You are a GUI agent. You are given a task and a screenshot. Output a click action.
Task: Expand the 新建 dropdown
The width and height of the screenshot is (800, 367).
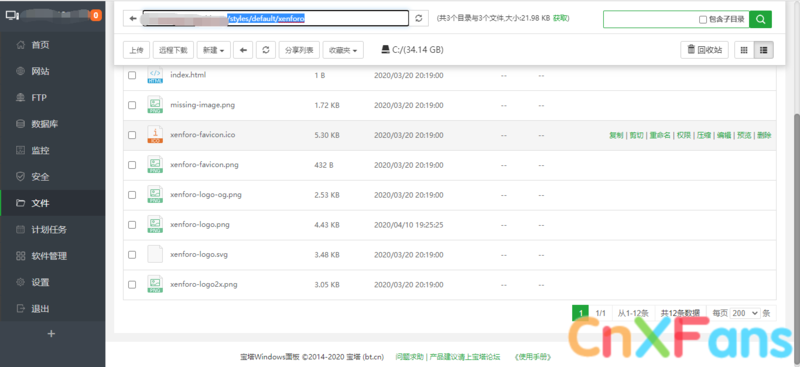click(x=213, y=50)
